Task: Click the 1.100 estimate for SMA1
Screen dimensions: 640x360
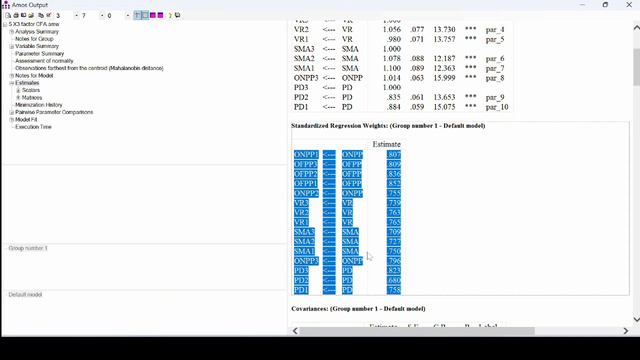Action: 392,68
